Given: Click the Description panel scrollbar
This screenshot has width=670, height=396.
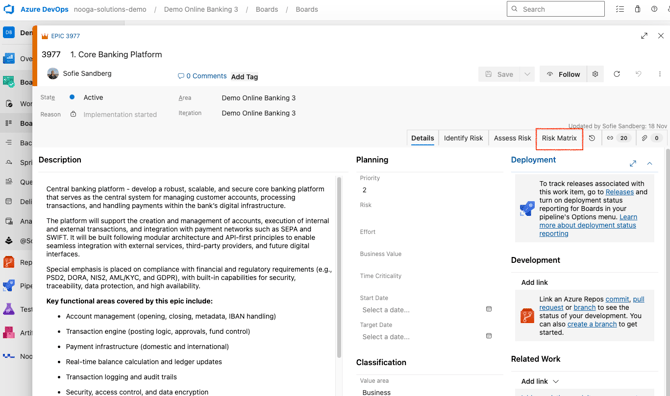Looking at the screenshot, I should pos(339,267).
